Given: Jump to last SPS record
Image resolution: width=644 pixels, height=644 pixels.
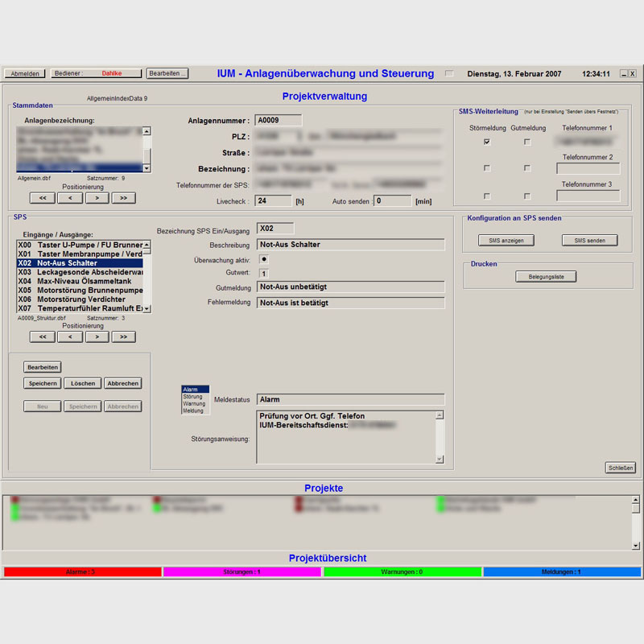Looking at the screenshot, I should click(x=123, y=337).
